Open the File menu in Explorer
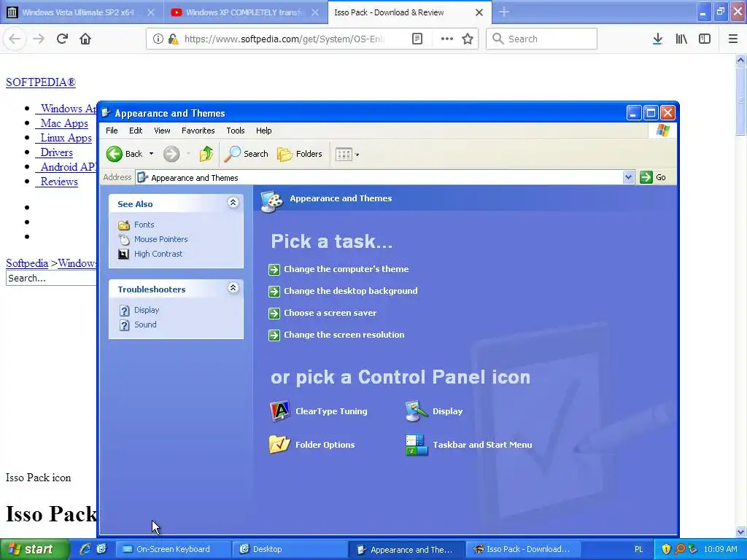Screen dimensions: 747x560 point(112,131)
